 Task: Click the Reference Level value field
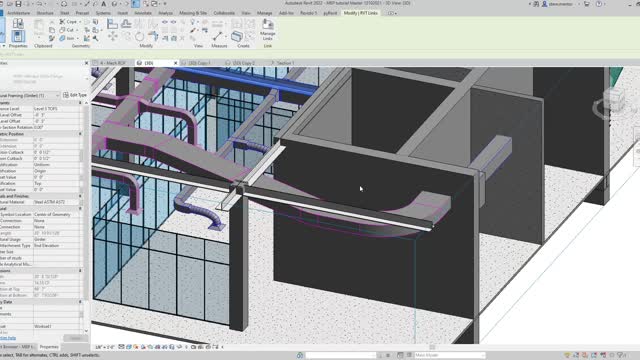click(x=57, y=109)
